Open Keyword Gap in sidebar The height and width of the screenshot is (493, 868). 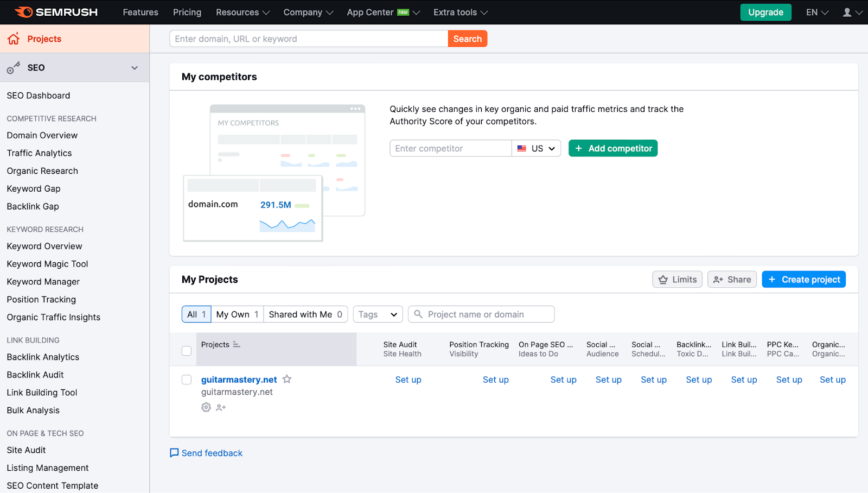34,188
